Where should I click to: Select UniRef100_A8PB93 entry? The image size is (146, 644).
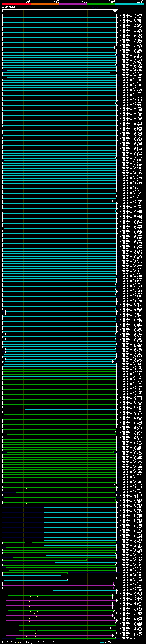[131, 613]
